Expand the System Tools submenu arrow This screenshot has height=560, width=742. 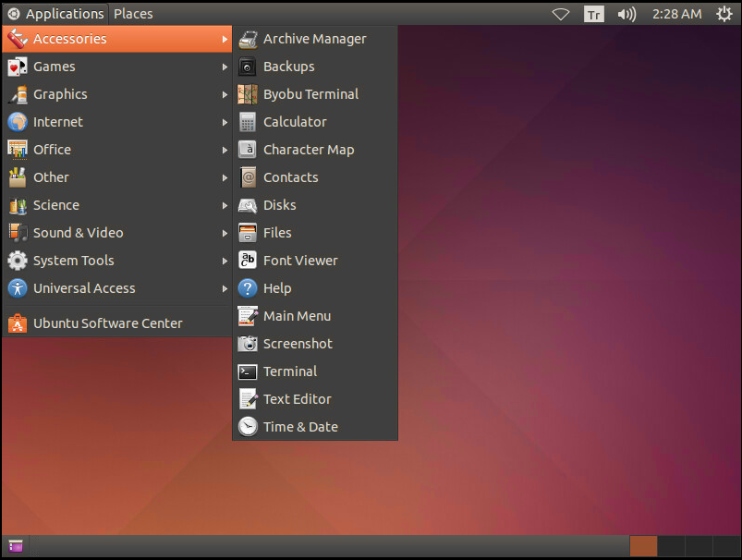pyautogui.click(x=225, y=261)
